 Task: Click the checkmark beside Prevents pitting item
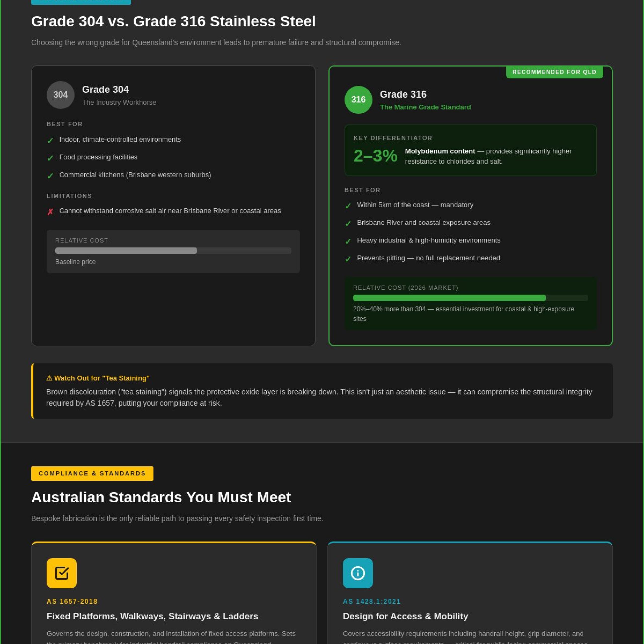tap(348, 259)
